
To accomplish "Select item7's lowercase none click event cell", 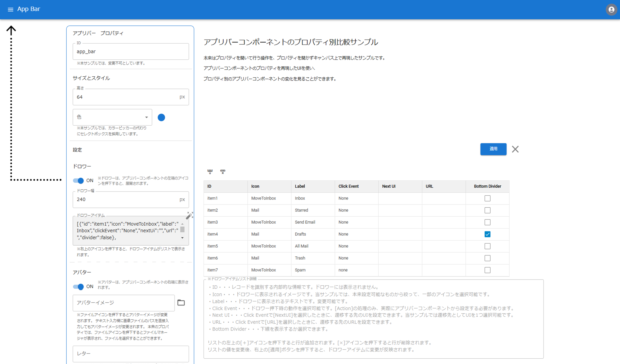I will point(356,270).
